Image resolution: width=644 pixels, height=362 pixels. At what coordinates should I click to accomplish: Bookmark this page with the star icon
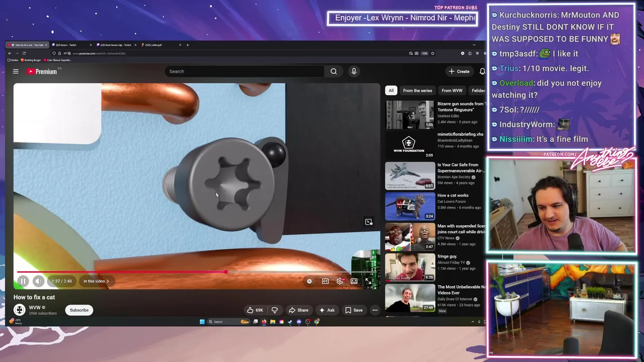432,53
